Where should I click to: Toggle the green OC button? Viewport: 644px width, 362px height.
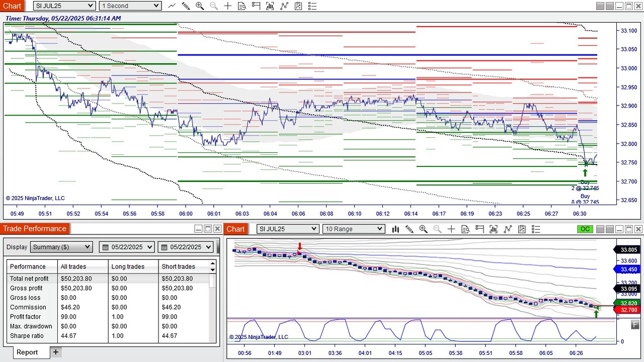pyautogui.click(x=585, y=229)
